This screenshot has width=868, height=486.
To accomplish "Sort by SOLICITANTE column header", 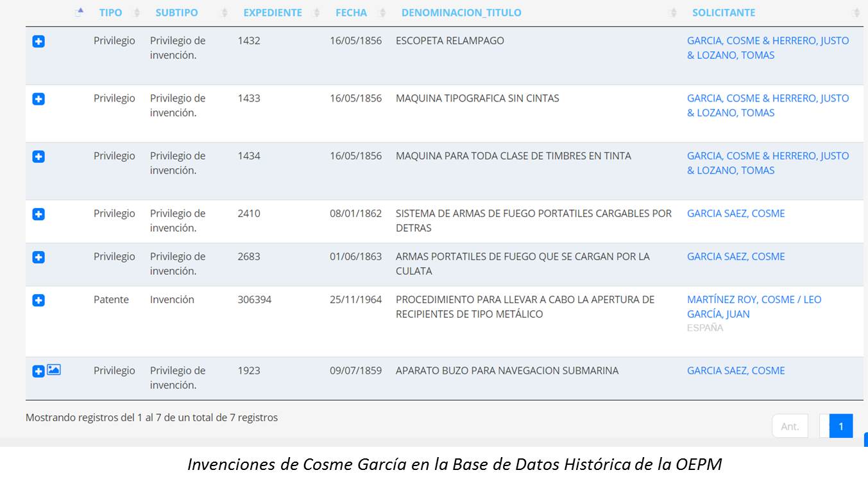I will point(723,13).
